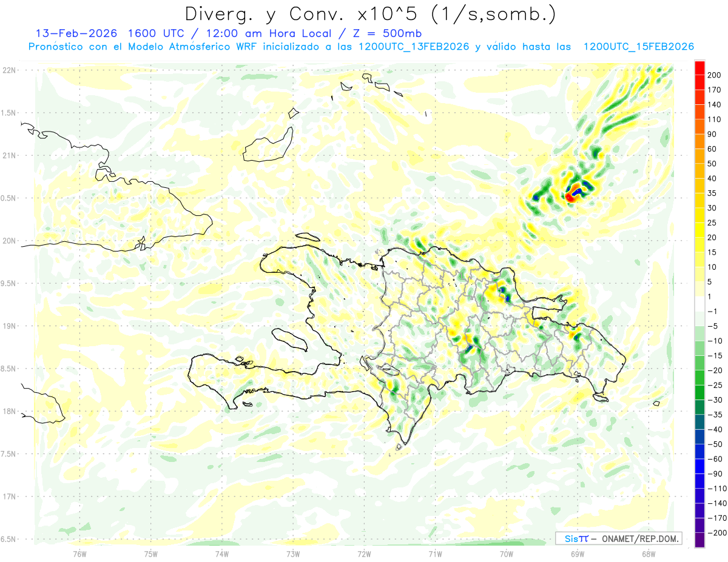Viewport: 728px width, 562px height.
Task: Click the '1200UTC_13FEB2026' initialization time
Action: pos(414,47)
